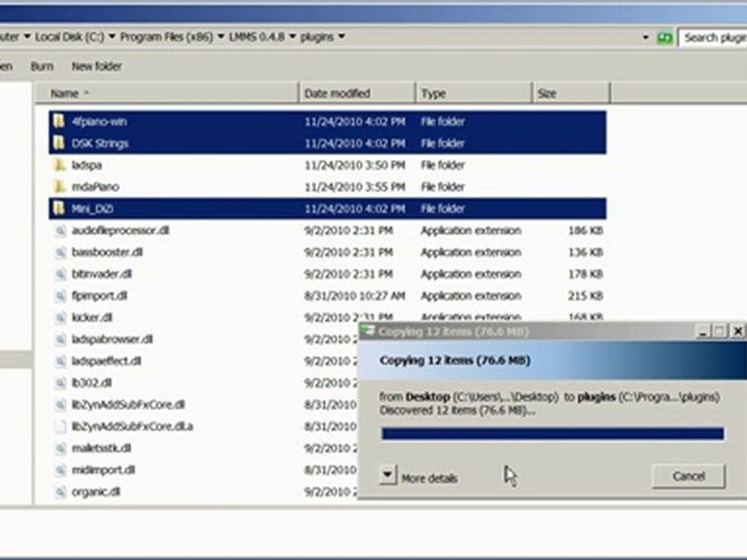Viewport: 747px width, 560px height.
Task: Click the flpimport.dll file icon
Action: click(x=60, y=296)
